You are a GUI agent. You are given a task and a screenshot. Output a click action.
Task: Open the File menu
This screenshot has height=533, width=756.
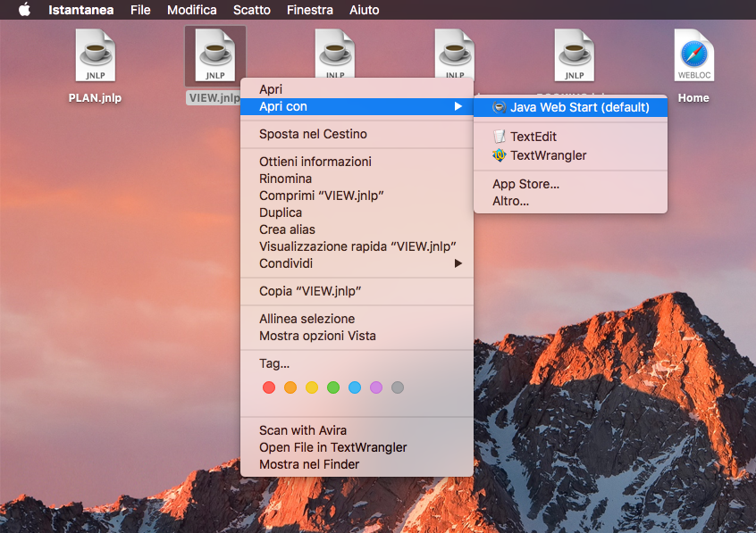pyautogui.click(x=140, y=10)
